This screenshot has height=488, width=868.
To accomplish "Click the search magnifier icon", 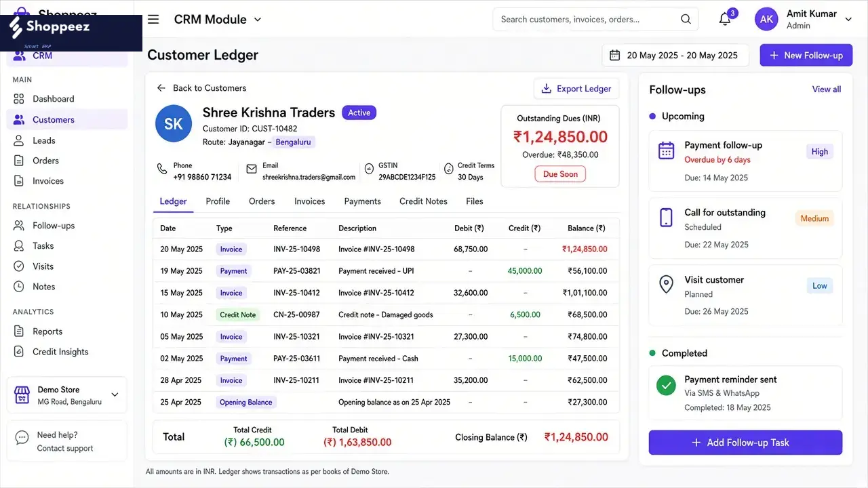I will tap(686, 19).
